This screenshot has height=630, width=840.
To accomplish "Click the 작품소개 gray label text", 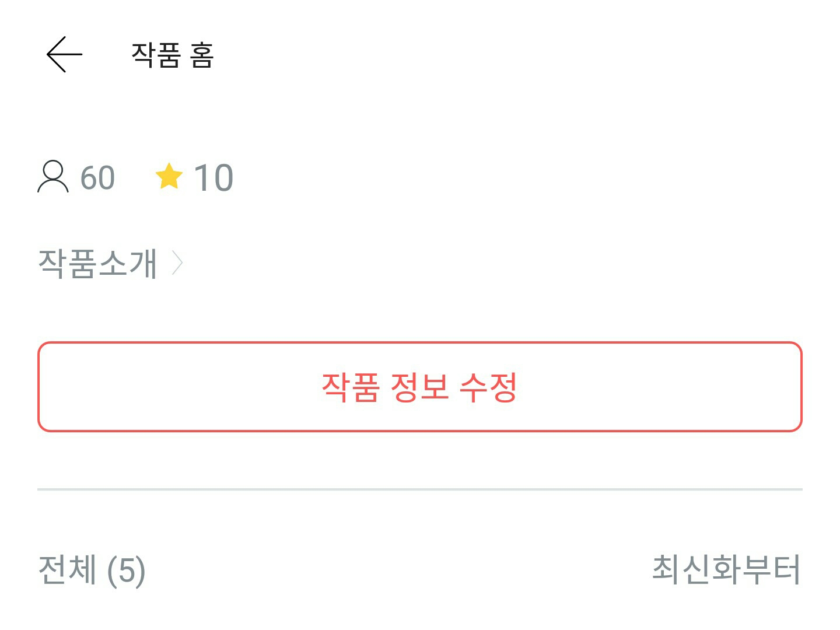I will (x=98, y=263).
